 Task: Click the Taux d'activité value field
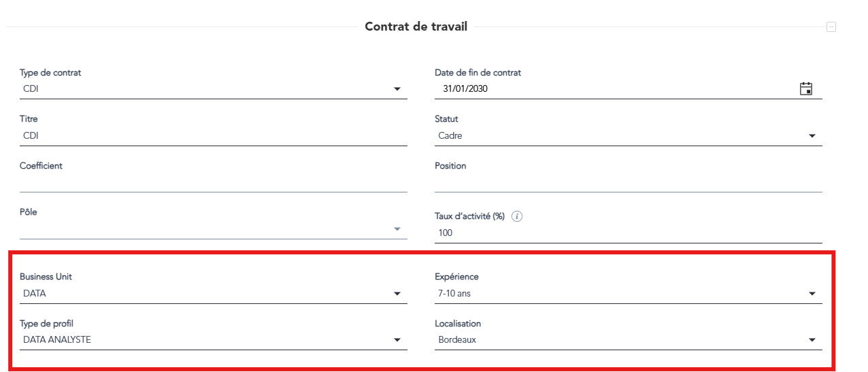coord(628,233)
